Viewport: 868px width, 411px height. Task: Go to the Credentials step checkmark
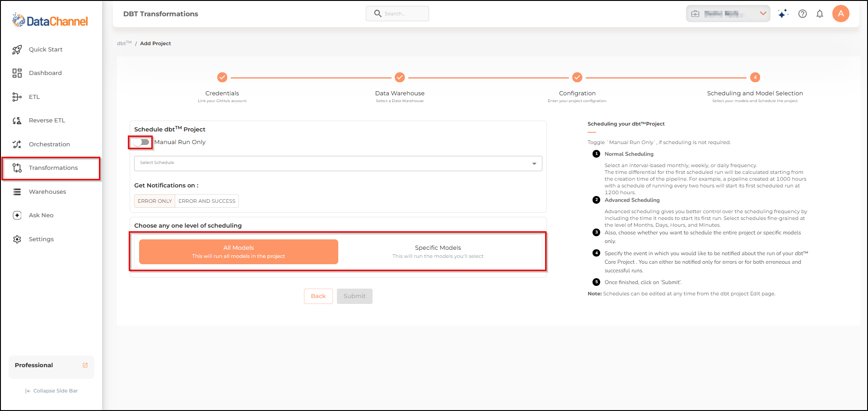(222, 77)
